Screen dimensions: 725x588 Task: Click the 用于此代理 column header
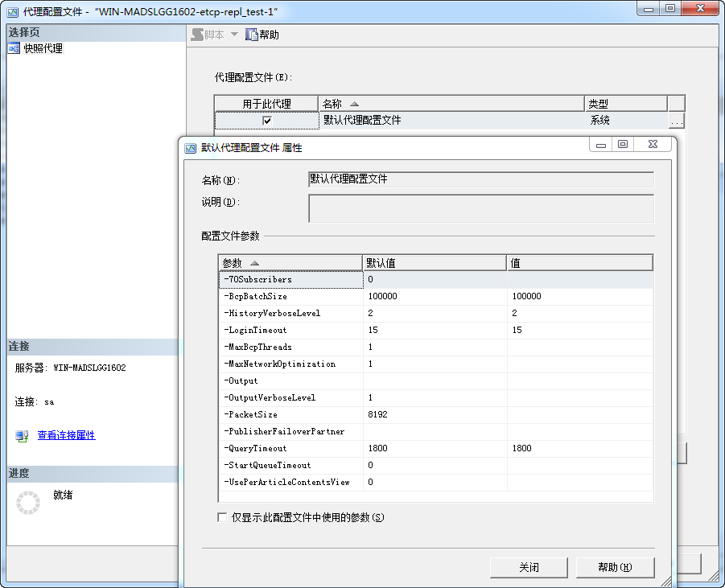(x=267, y=104)
